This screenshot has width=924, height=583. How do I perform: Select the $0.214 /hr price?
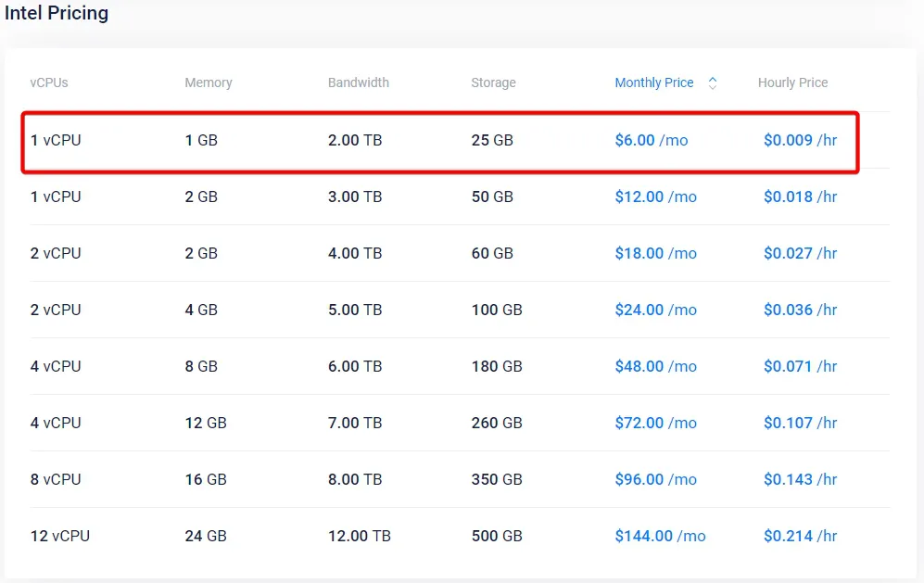click(800, 537)
